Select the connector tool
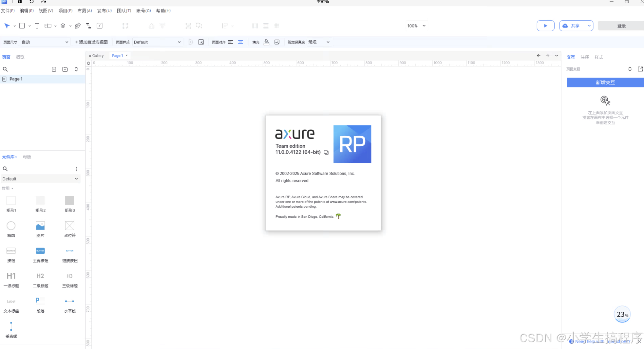The height and width of the screenshot is (349, 644). click(88, 26)
